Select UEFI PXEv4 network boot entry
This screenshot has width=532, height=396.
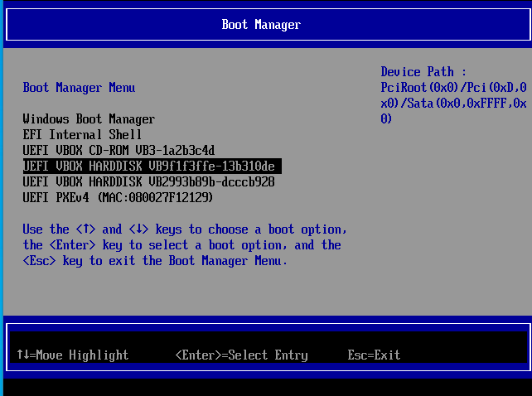coord(118,197)
